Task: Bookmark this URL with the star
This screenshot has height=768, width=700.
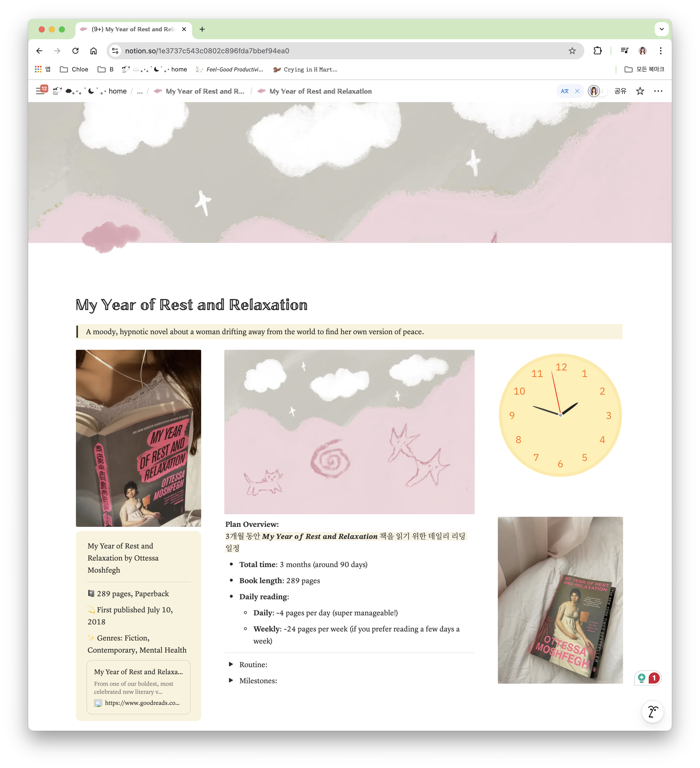Action: [572, 51]
